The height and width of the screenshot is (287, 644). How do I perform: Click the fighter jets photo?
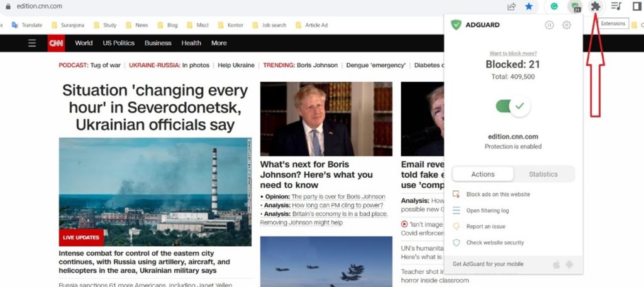(x=326, y=262)
